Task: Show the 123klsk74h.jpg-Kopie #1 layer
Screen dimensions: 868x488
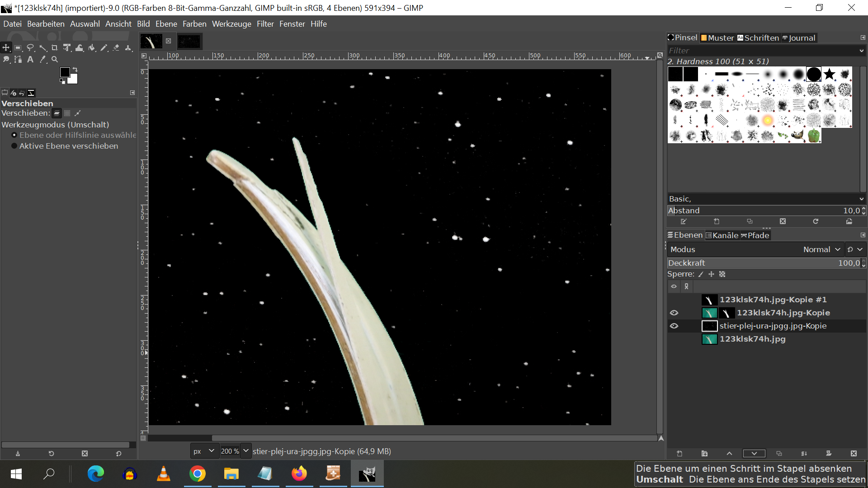Action: 674,300
